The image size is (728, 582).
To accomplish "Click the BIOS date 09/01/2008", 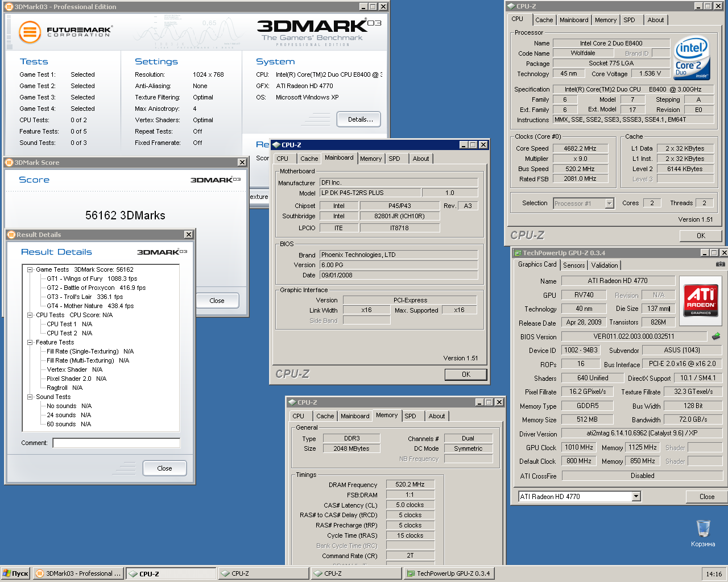I will click(x=398, y=275).
